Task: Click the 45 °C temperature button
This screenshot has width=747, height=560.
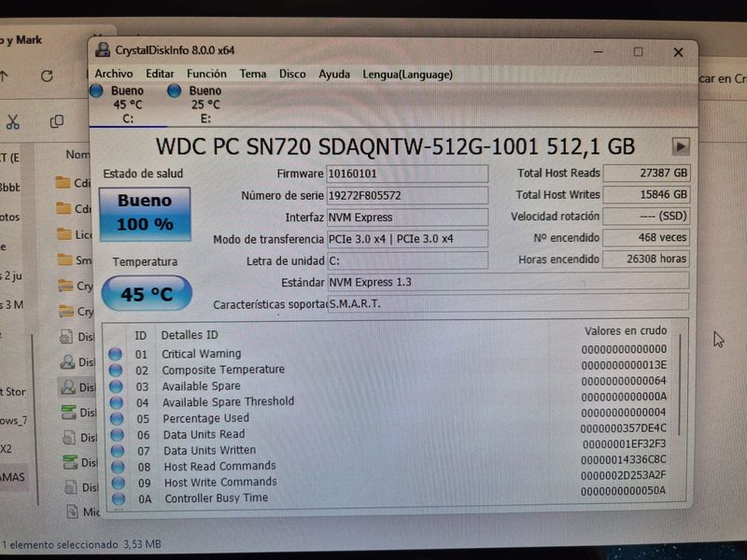Action: pyautogui.click(x=147, y=294)
